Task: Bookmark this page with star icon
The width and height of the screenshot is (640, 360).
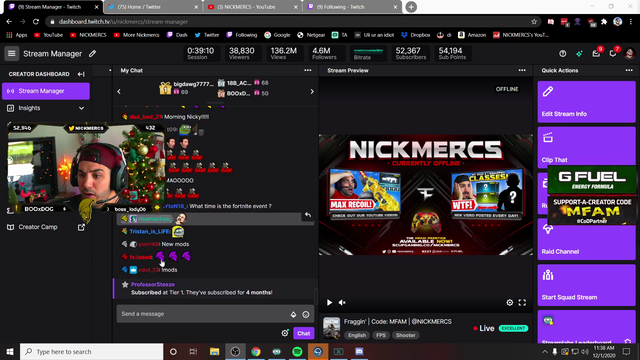Action: [x=534, y=22]
